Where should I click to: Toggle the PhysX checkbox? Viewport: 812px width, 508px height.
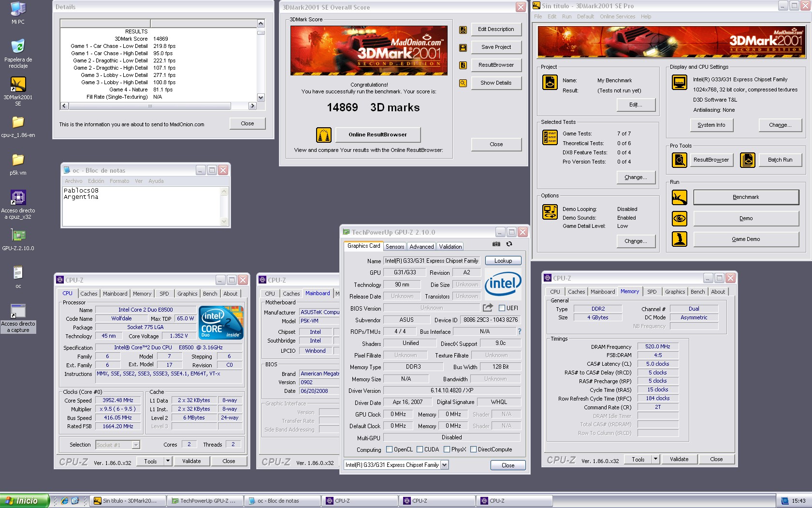[447, 449]
